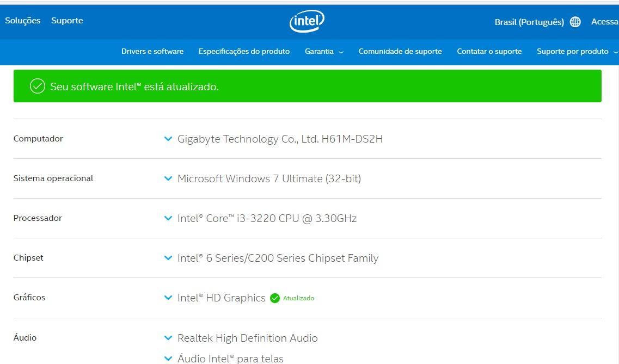Click the Sistema operacional label
The height and width of the screenshot is (364, 619).
(53, 178)
